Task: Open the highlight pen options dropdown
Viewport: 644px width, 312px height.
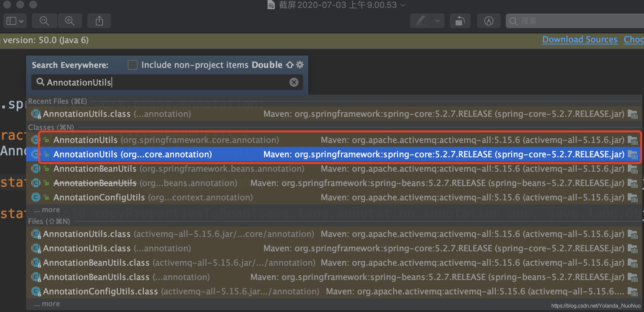Action: coord(438,21)
